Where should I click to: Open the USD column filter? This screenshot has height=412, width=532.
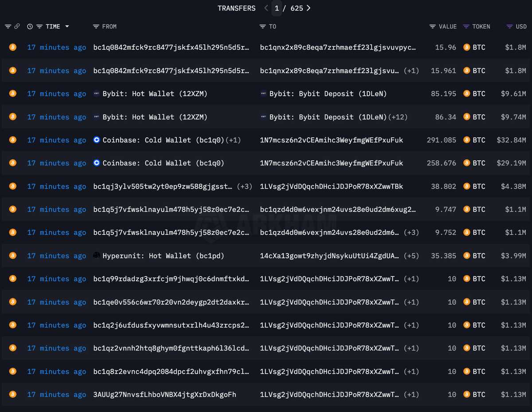pos(510,27)
